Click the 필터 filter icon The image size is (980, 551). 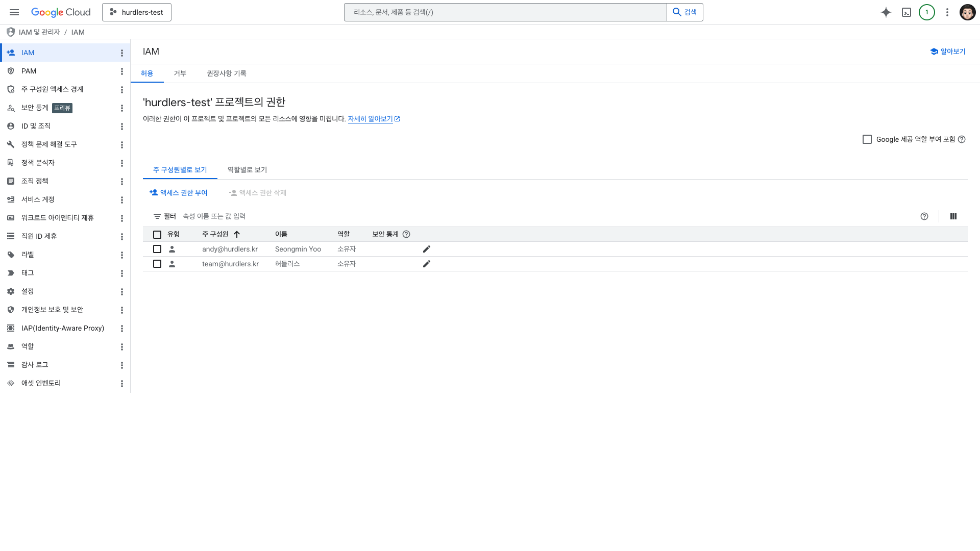(x=157, y=216)
